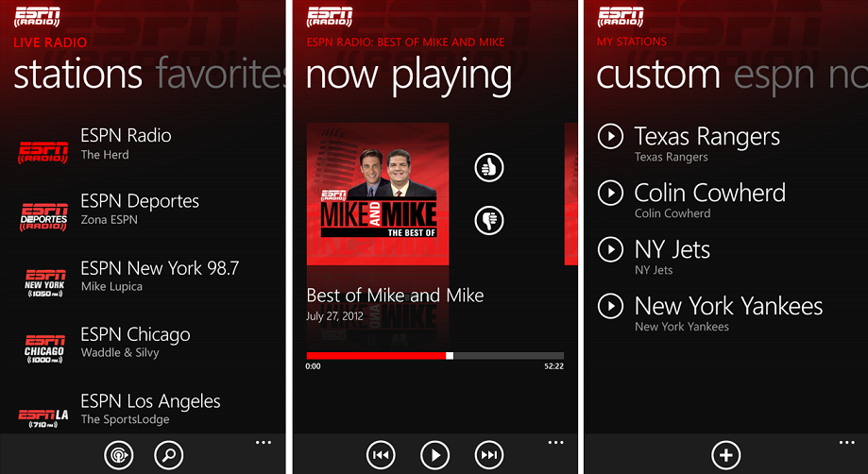
Task: Play the New York Yankees custom station
Action: point(610,306)
